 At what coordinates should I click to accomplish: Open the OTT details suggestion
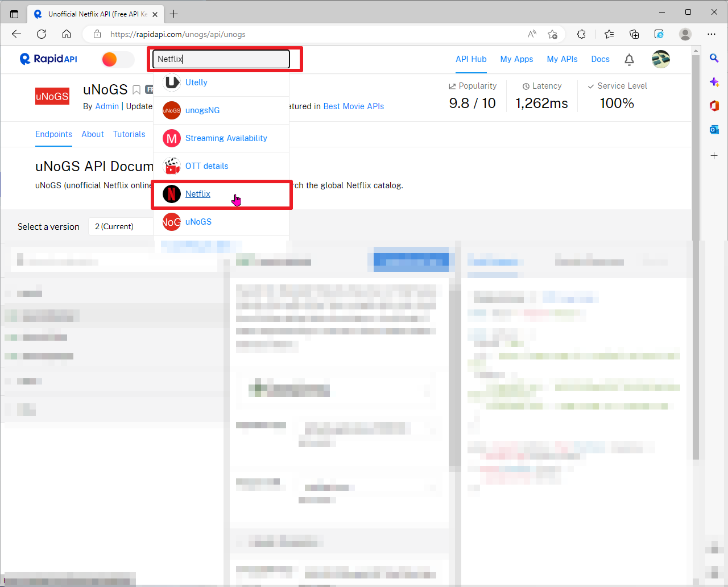point(207,166)
